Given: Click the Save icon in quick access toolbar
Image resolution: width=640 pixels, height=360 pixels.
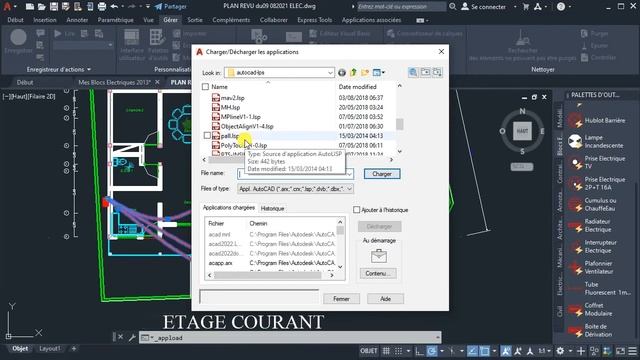Looking at the screenshot, I should tap(53, 7).
